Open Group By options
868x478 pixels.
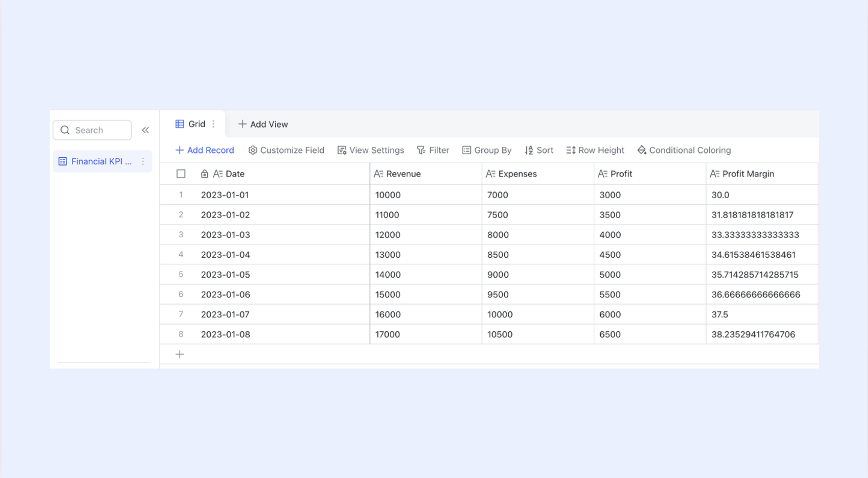[487, 150]
